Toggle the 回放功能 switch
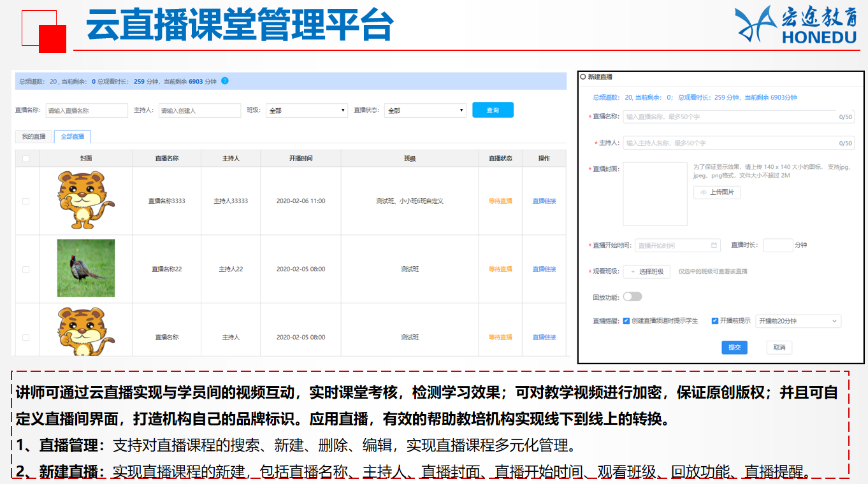The height and width of the screenshot is (484, 868). tap(632, 297)
